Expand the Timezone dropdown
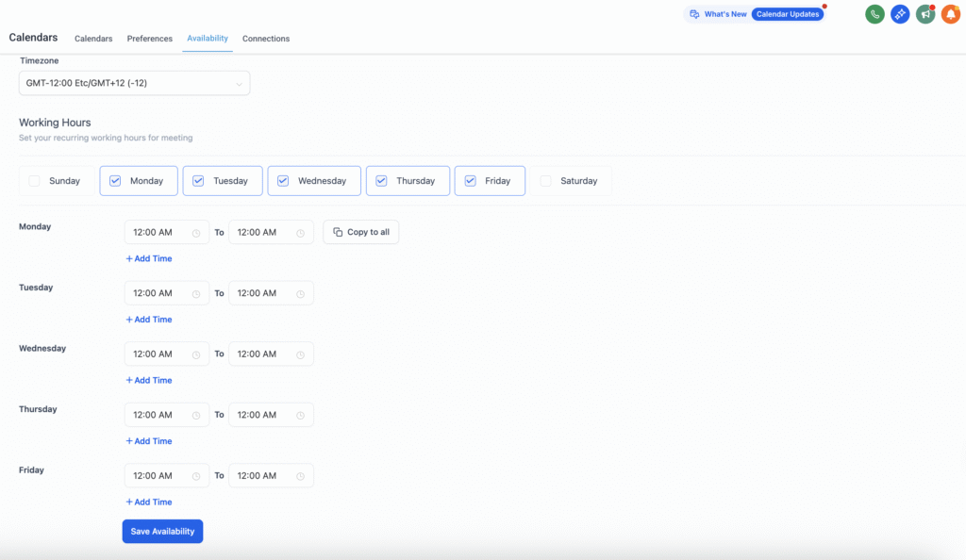The height and width of the screenshot is (560, 966). pyautogui.click(x=134, y=83)
